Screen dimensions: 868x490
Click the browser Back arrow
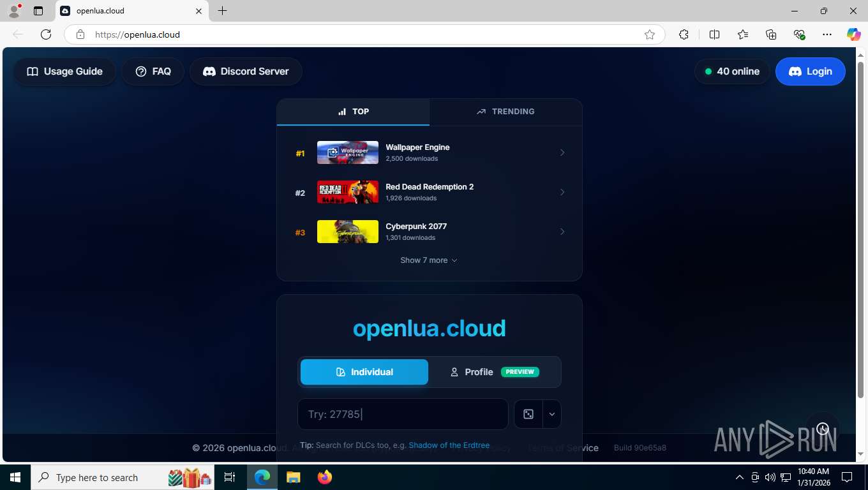(x=18, y=34)
